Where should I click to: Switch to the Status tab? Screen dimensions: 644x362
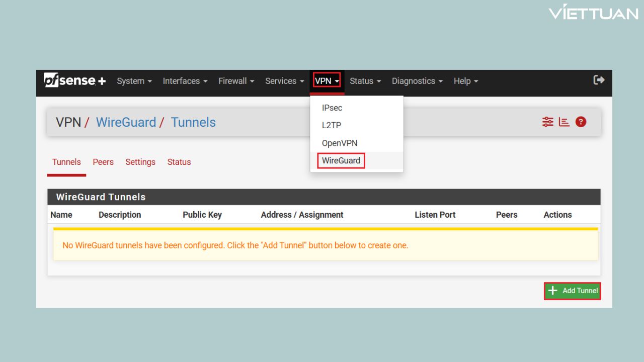[179, 162]
